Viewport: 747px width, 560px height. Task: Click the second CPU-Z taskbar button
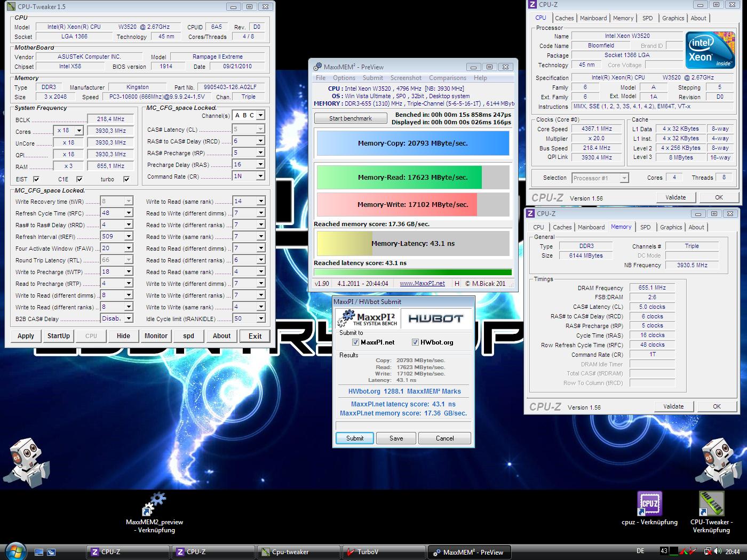coord(213,552)
